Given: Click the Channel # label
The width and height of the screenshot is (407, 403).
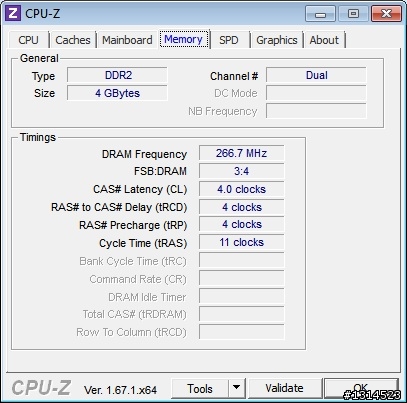Looking at the screenshot, I should [234, 76].
